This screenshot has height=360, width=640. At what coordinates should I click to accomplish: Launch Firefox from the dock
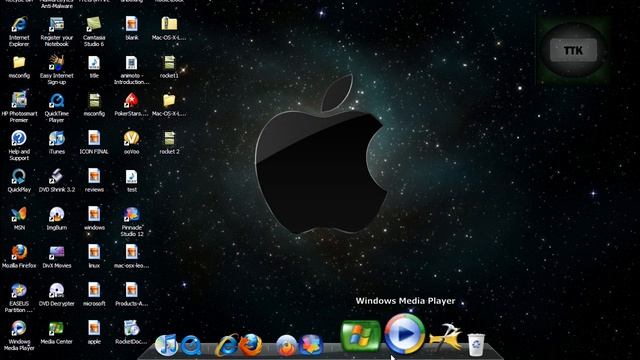tap(251, 345)
